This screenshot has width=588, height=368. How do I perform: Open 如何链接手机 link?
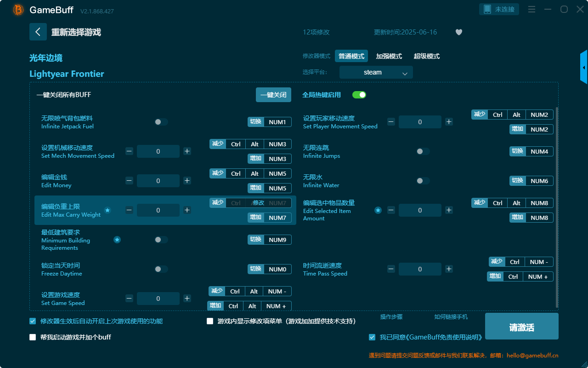[x=451, y=317]
